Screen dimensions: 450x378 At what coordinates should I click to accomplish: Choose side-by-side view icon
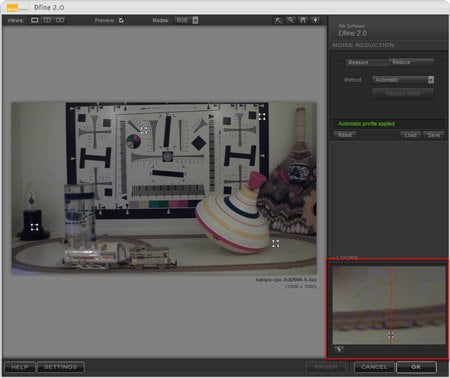pyautogui.click(x=60, y=20)
